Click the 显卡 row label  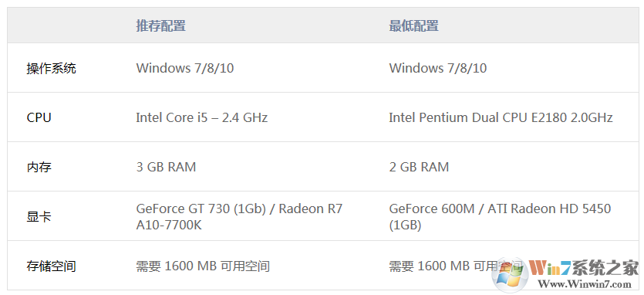[39, 216]
